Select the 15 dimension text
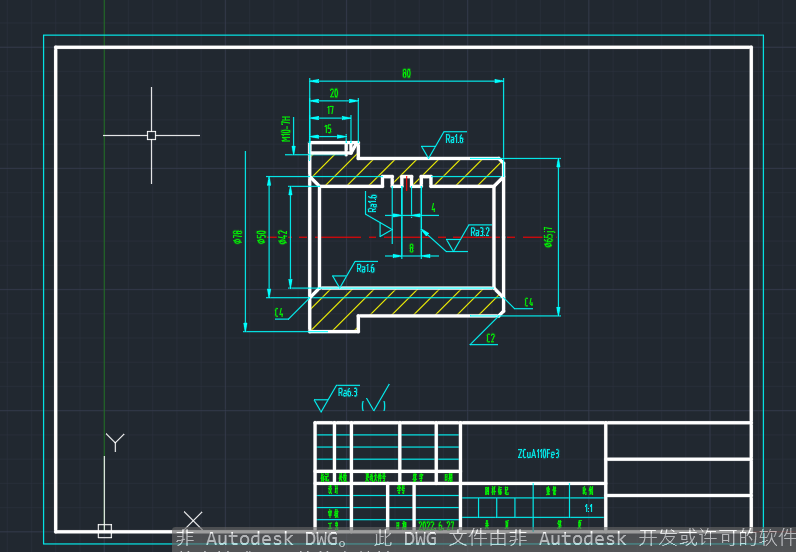The height and width of the screenshot is (552, 796). pyautogui.click(x=328, y=129)
